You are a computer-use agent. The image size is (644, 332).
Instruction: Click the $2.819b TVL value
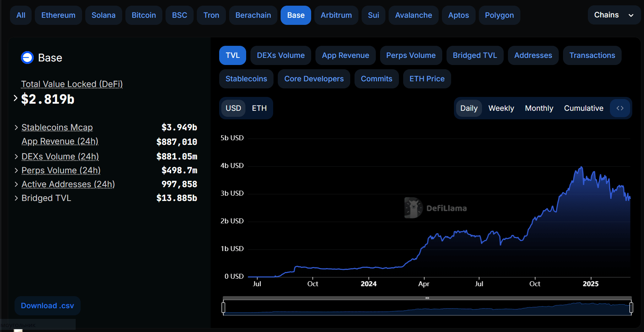pos(48,99)
